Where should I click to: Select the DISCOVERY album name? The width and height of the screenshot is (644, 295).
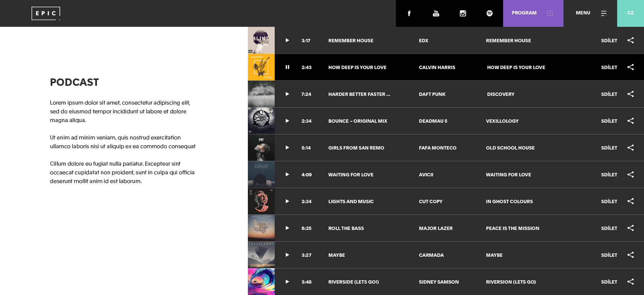[501, 94]
